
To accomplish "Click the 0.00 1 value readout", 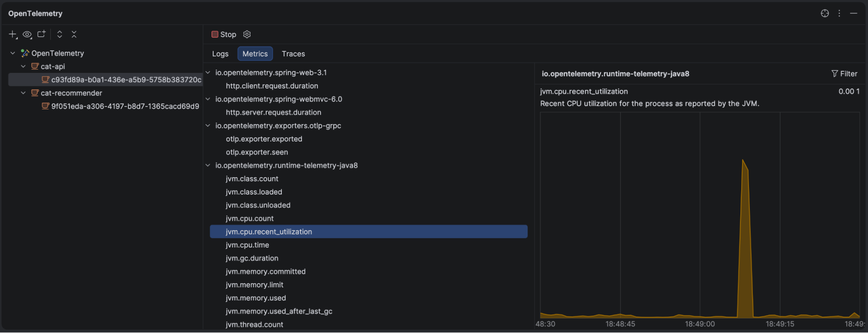I will pos(849,92).
